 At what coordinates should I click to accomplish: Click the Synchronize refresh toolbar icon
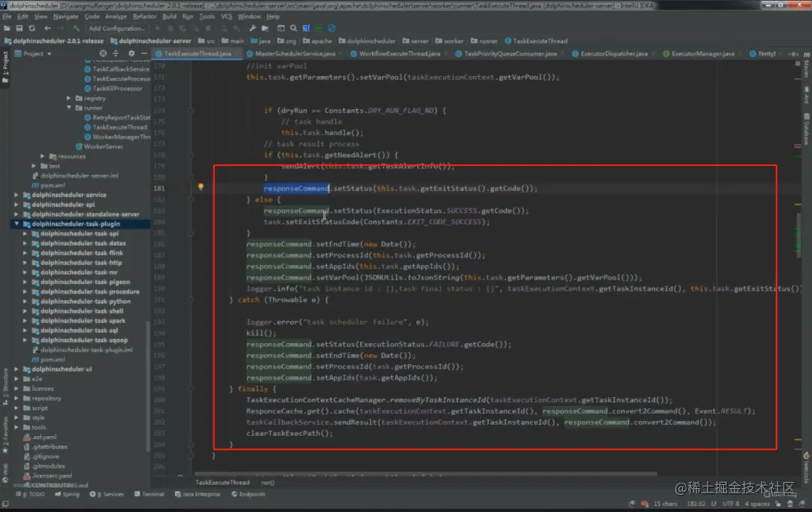click(32, 28)
